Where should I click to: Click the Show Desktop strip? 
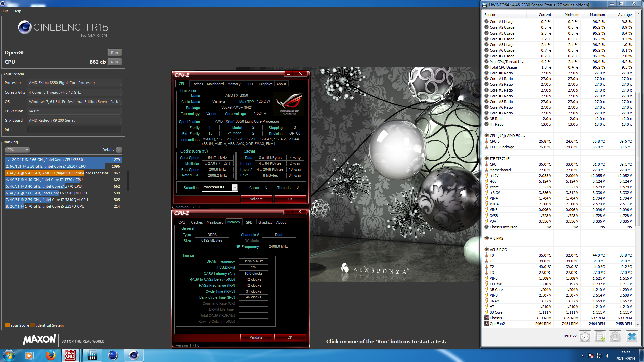[x=641, y=356]
